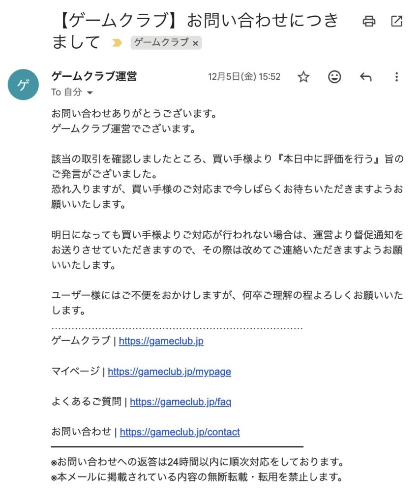This screenshot has width=420, height=504.
Task: Print this email using the printer icon
Action: (x=369, y=21)
